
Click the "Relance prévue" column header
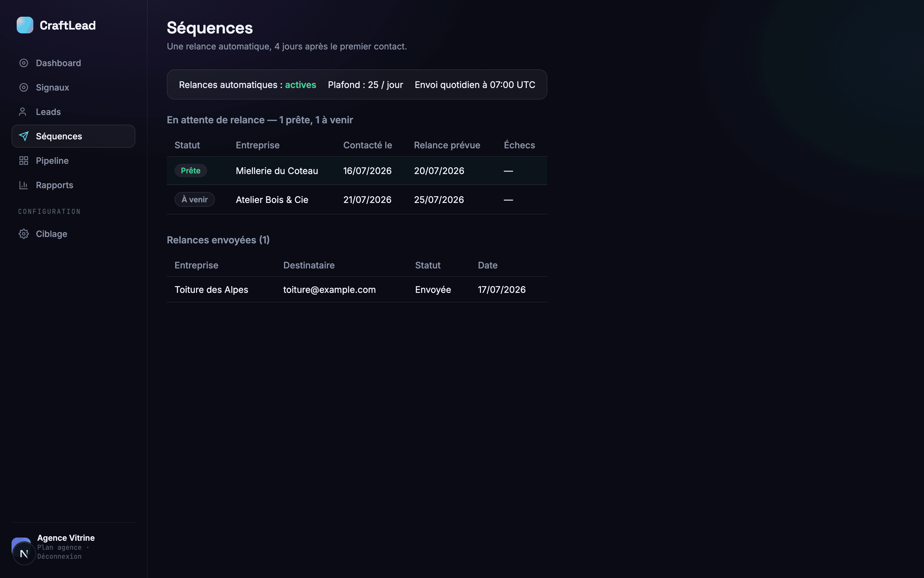pos(447,145)
